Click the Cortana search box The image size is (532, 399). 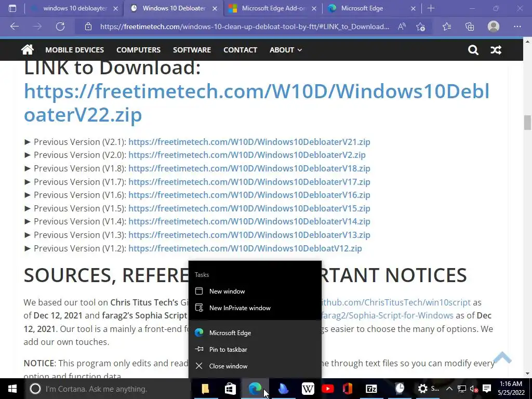[x=107, y=389]
